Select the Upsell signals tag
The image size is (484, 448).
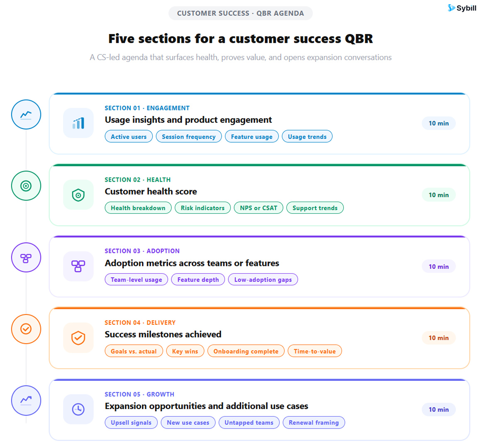pos(131,422)
